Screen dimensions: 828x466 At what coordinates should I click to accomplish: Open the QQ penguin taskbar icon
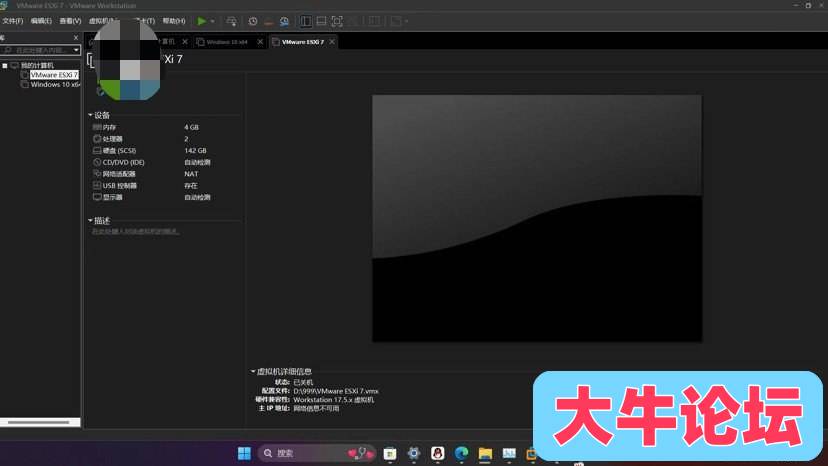pos(437,453)
